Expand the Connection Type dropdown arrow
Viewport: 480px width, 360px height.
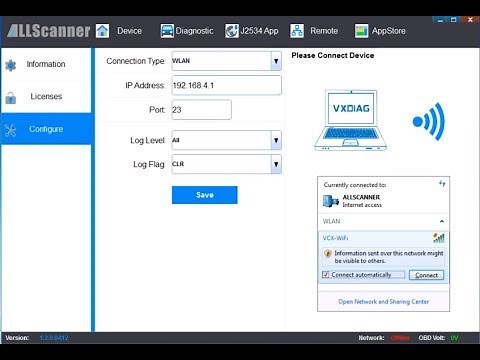tap(276, 61)
